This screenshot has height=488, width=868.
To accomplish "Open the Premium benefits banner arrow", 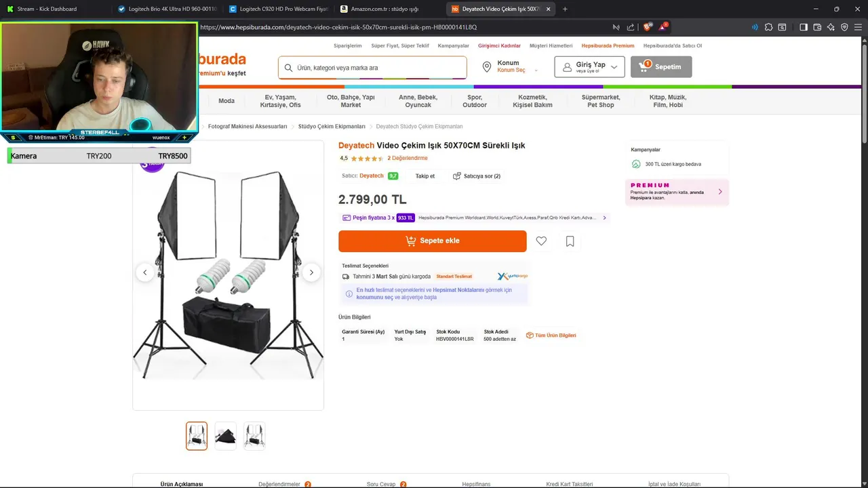I will [720, 192].
